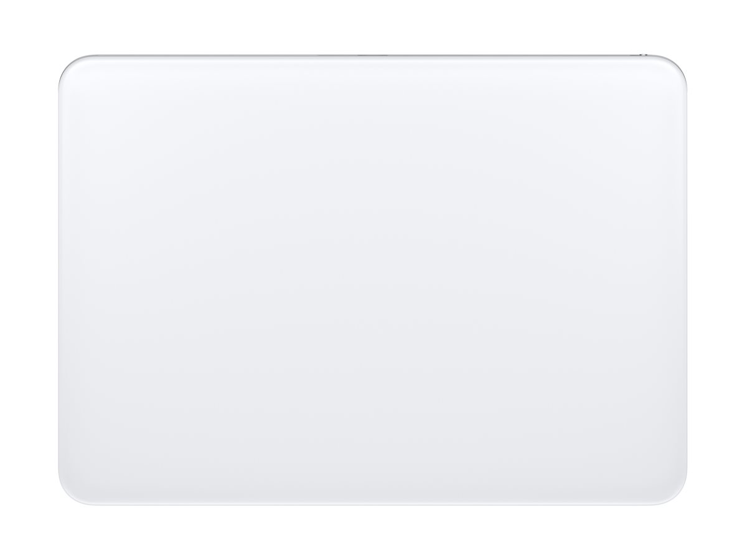The width and height of the screenshot is (747, 560).
Task: Click the white background above the trackpad
Action: 374,27
